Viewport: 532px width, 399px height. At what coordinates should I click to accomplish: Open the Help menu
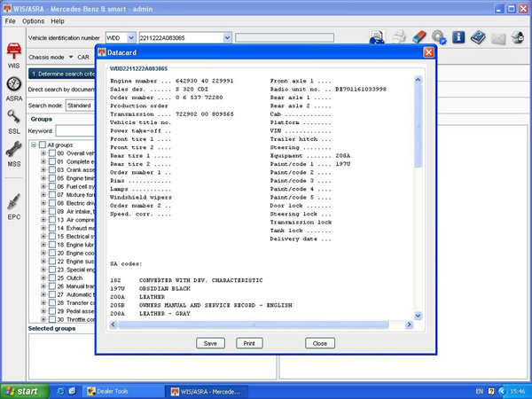[x=58, y=21]
